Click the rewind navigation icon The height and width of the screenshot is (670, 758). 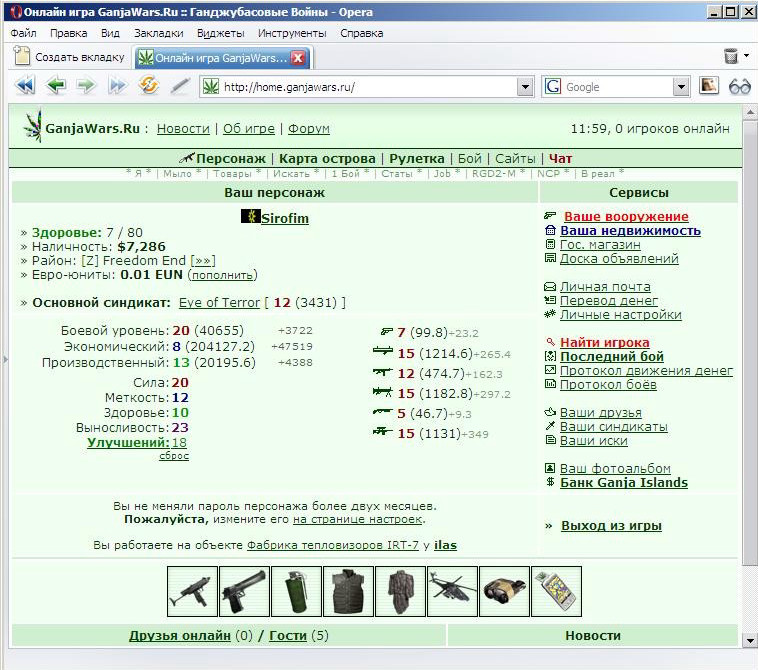pyautogui.click(x=25, y=86)
